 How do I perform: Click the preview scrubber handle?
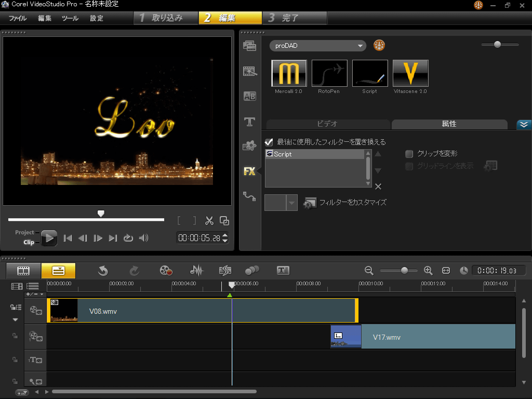101,214
